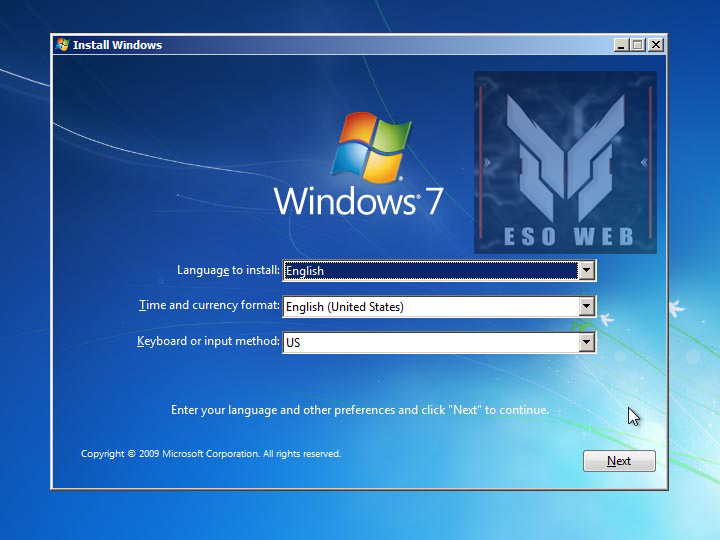The height and width of the screenshot is (540, 720).
Task: Click the "Language to install:" label
Action: coord(228,270)
